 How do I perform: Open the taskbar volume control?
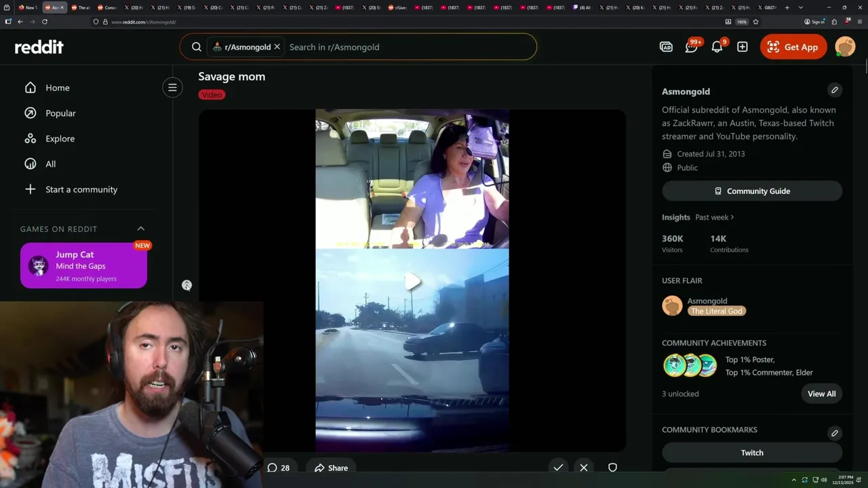[x=824, y=480]
